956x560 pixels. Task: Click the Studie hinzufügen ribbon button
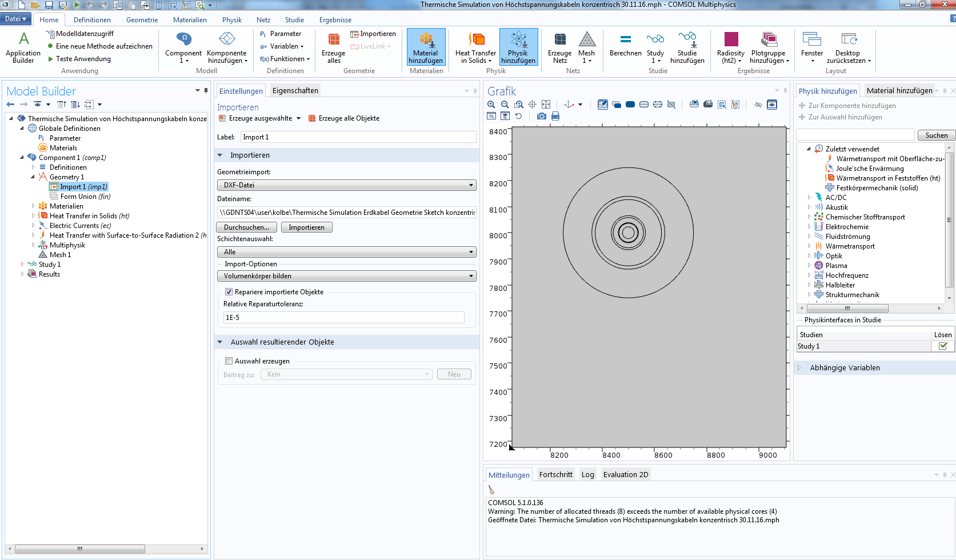687,47
